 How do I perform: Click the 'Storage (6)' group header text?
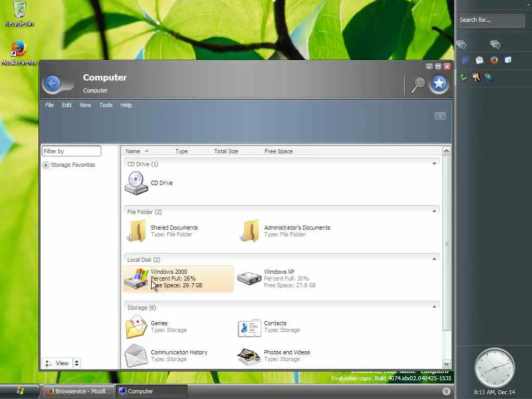pyautogui.click(x=141, y=308)
